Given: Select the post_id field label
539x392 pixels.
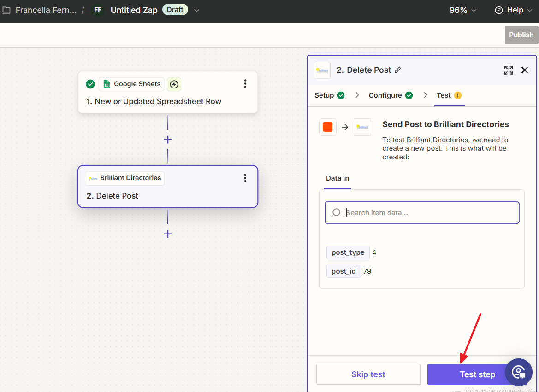Looking at the screenshot, I should click(x=344, y=271).
